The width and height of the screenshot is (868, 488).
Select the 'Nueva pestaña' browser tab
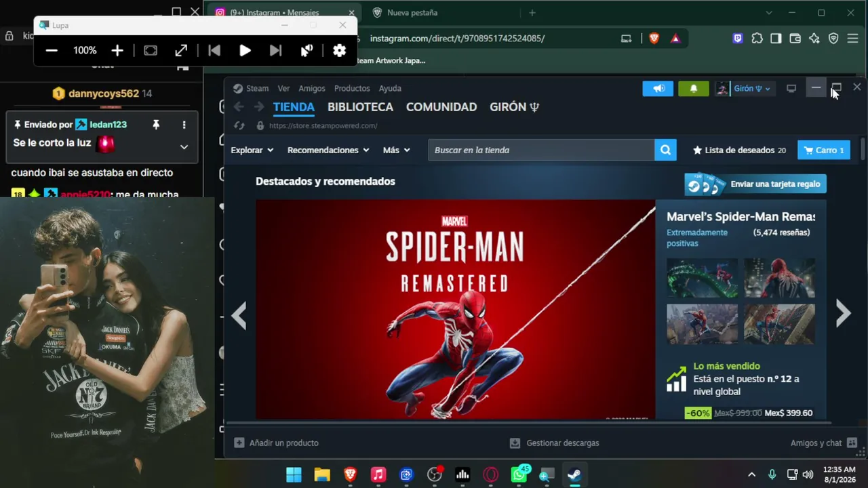[412, 13]
